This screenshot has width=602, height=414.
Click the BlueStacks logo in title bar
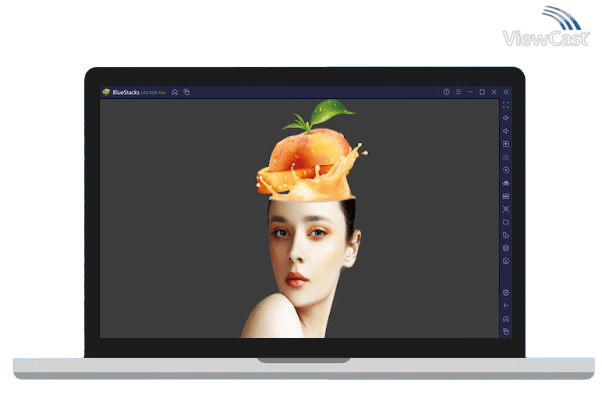(x=106, y=92)
